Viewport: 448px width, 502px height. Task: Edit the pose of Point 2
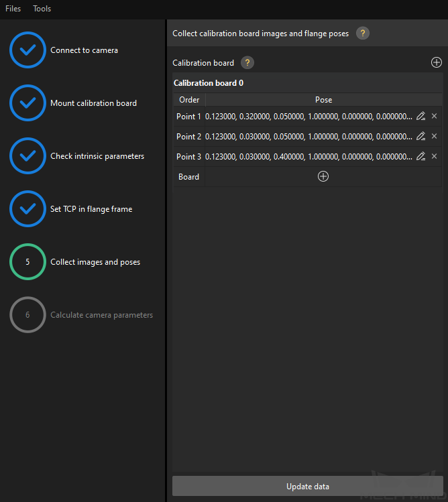(421, 136)
